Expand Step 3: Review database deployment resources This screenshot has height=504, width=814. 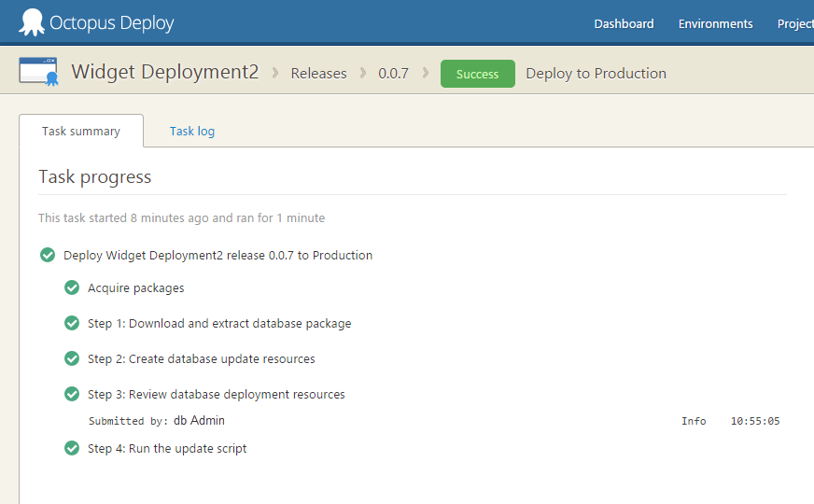(217, 395)
